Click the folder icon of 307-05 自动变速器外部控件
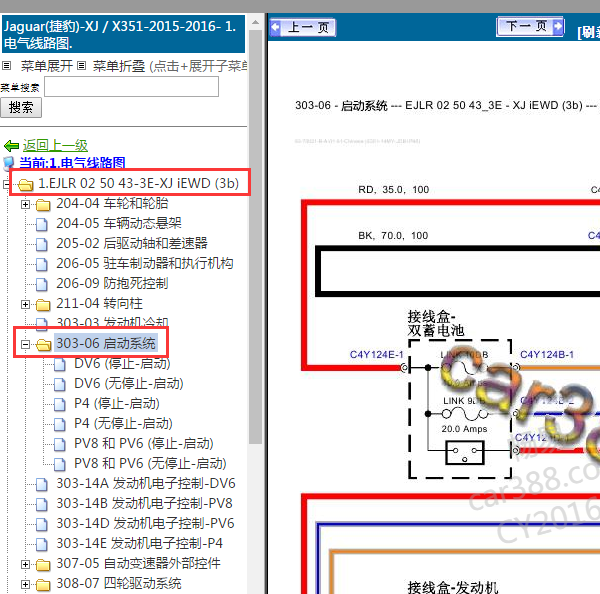Screen dimensions: 600x594 [43, 565]
